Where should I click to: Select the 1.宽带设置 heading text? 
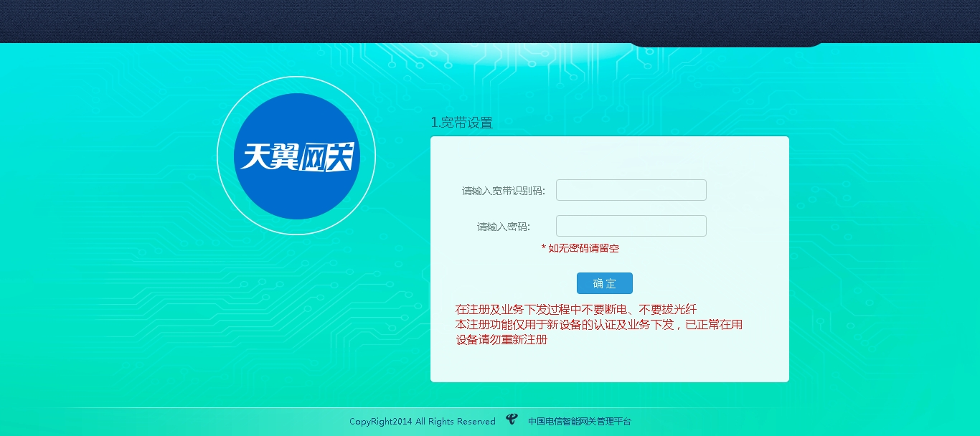click(462, 123)
